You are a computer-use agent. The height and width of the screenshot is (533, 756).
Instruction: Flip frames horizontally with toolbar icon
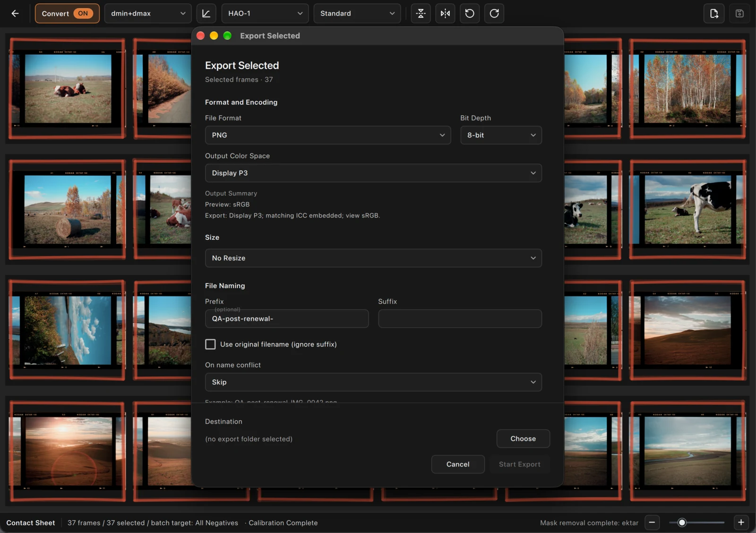445,13
